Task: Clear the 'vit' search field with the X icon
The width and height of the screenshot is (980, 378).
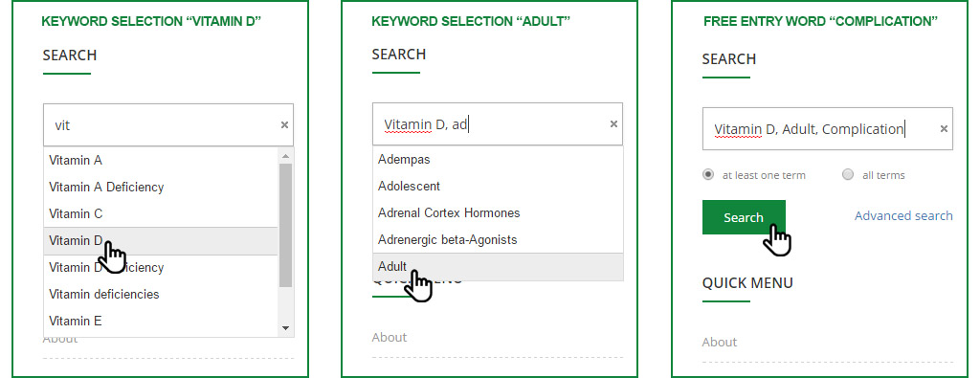Action: point(284,125)
